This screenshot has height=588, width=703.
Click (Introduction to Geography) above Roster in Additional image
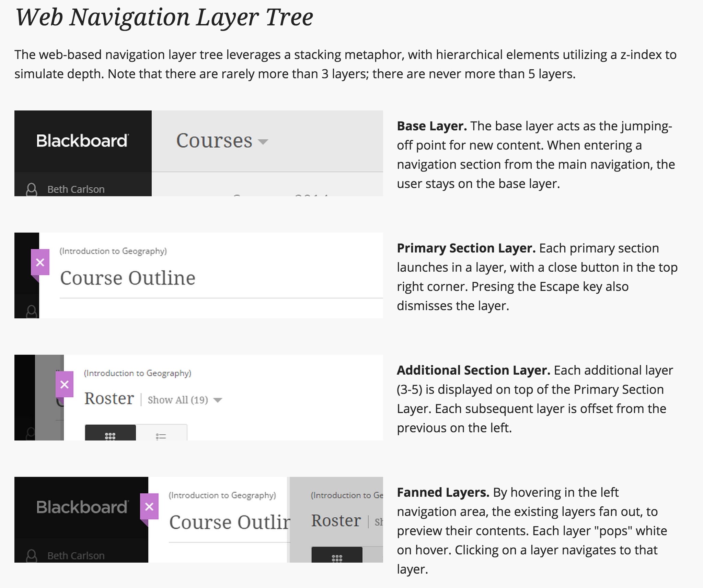[138, 373]
